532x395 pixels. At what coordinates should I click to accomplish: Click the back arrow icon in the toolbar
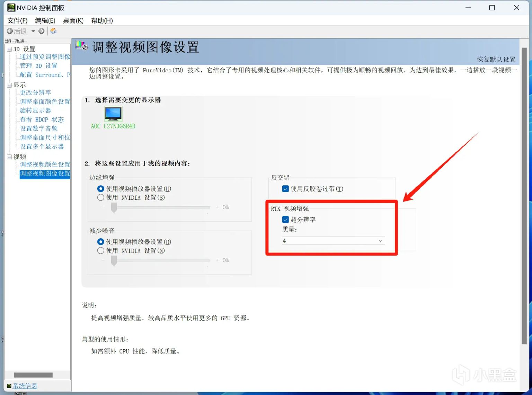pos(10,31)
